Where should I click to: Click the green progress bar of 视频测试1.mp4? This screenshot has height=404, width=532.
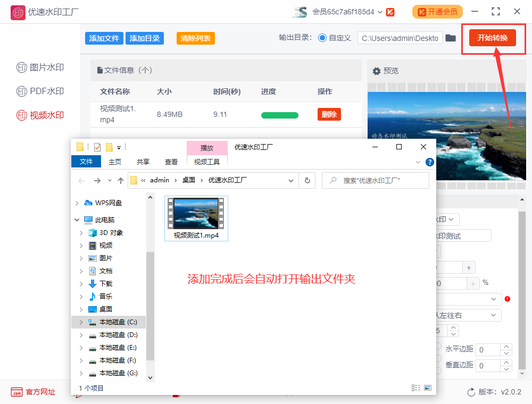[280, 114]
